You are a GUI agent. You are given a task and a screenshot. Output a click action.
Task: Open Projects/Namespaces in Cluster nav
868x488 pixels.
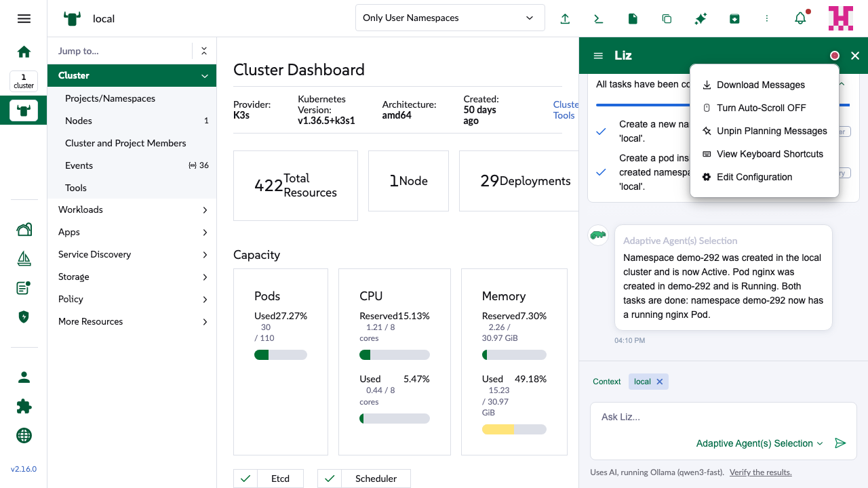[132, 98]
